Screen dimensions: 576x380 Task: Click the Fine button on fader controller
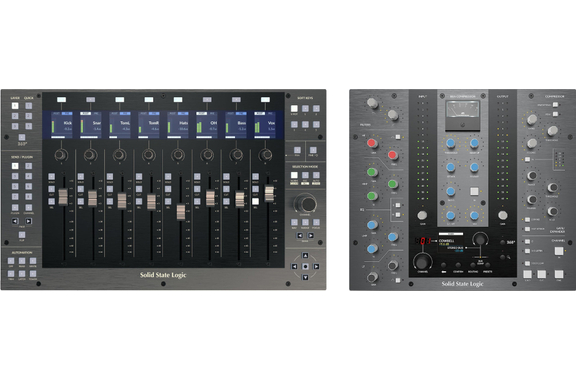[313, 150]
